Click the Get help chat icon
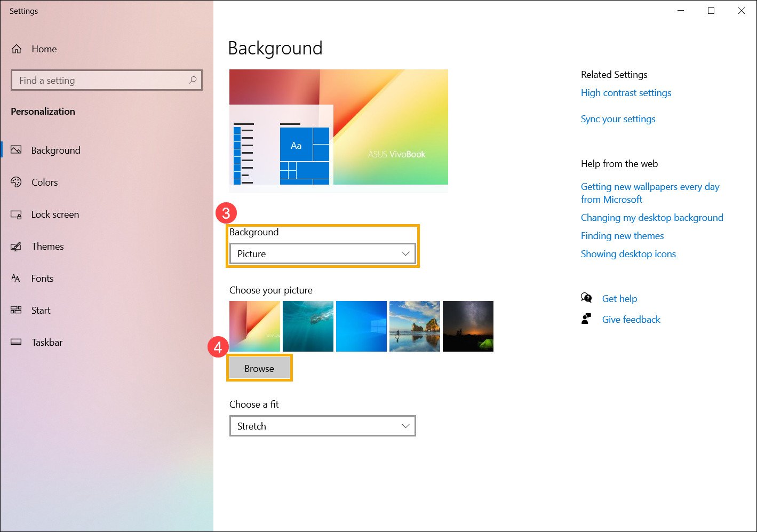This screenshot has height=532, width=757. (586, 298)
